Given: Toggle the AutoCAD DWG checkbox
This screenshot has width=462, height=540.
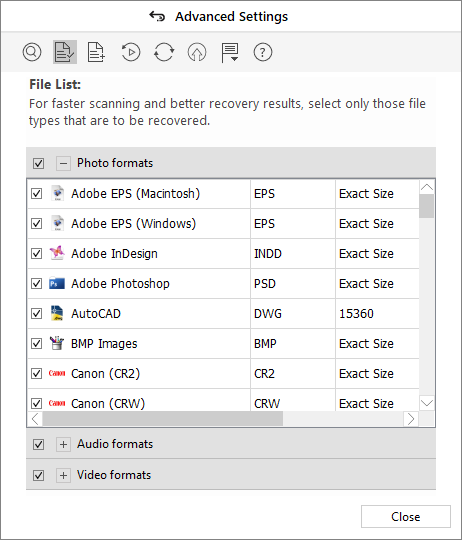Looking at the screenshot, I should pyautogui.click(x=36, y=314).
